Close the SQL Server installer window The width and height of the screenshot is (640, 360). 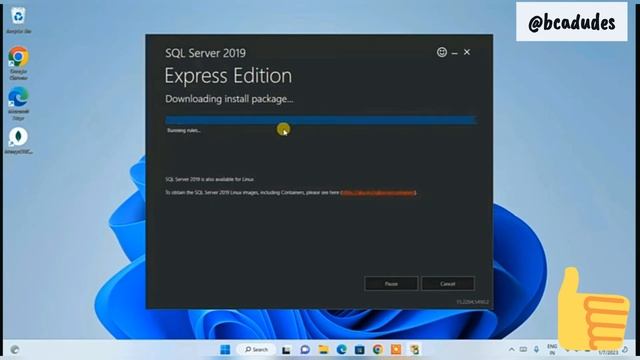[467, 52]
